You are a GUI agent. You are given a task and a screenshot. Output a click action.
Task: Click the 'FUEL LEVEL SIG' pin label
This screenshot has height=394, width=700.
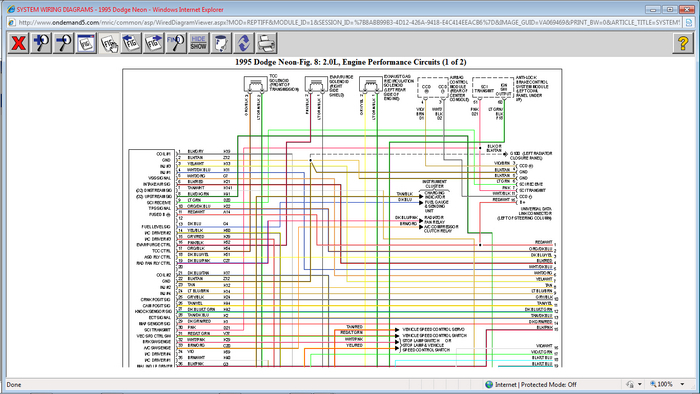(156, 227)
